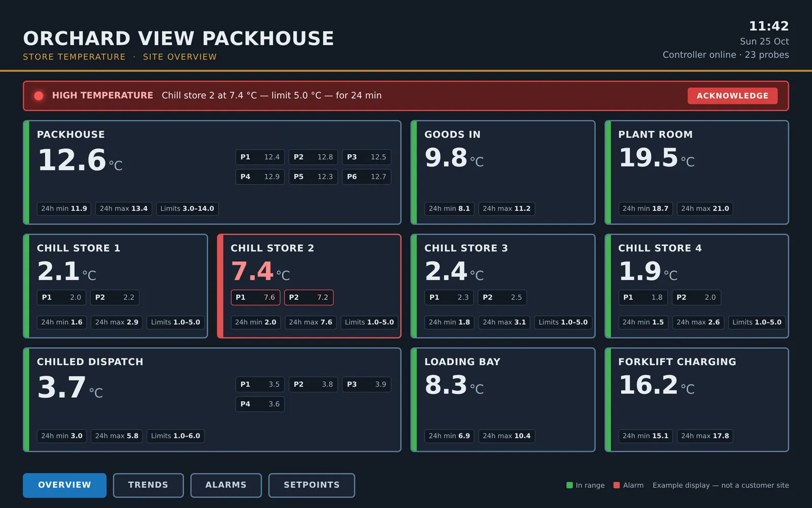Click Goods In 24h min 8.1
812x508 pixels.
(449, 209)
